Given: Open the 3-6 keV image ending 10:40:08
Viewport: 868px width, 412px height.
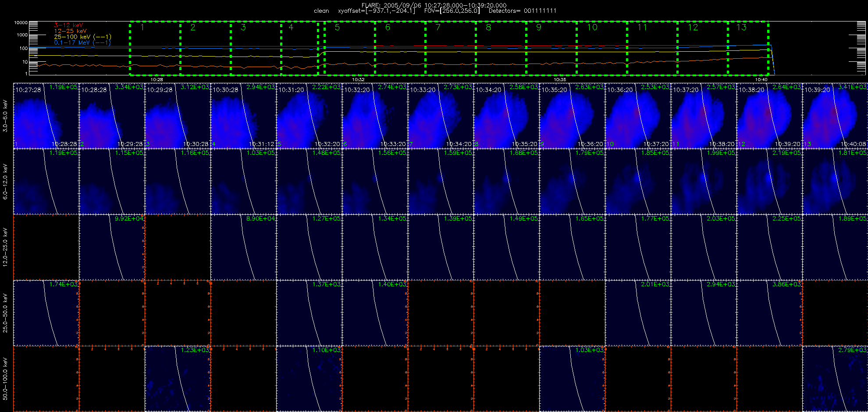Looking at the screenshot, I should [835, 116].
